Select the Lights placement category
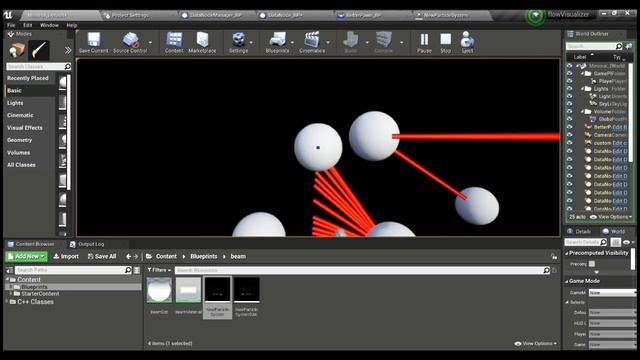Screen dimensions: 640x360 (15, 103)
